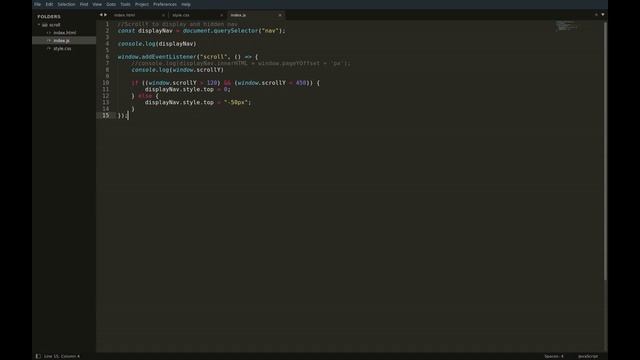
Task: Open the Goto menu
Action: coord(111,4)
